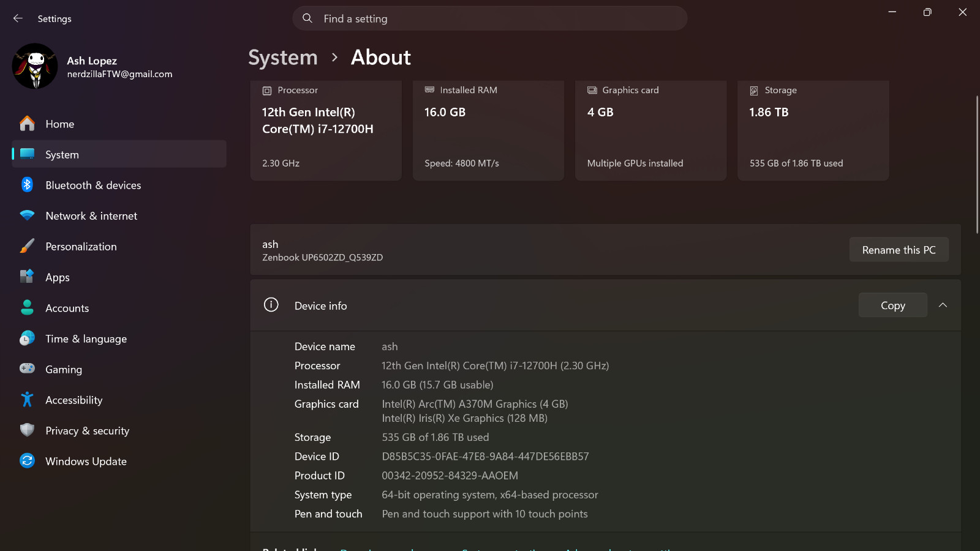Viewport: 980px width, 551px height.
Task: Click Ash Lopez profile picture
Action: [x=35, y=66]
